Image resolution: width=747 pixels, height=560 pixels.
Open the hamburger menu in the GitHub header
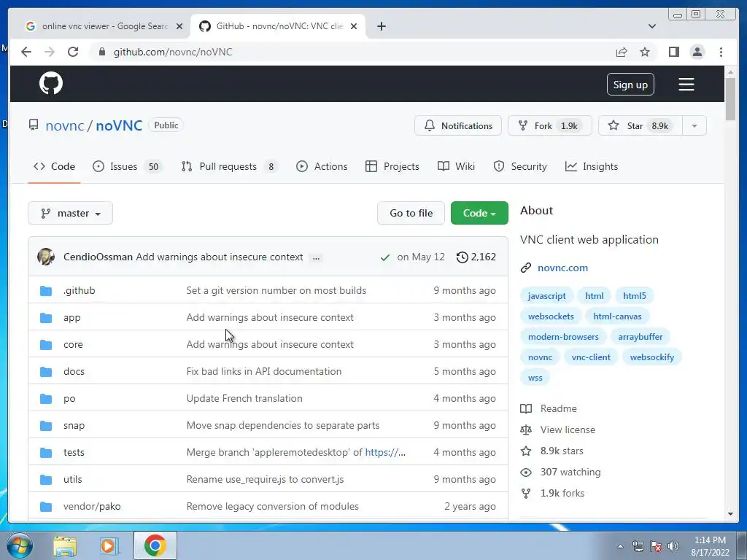click(x=686, y=85)
